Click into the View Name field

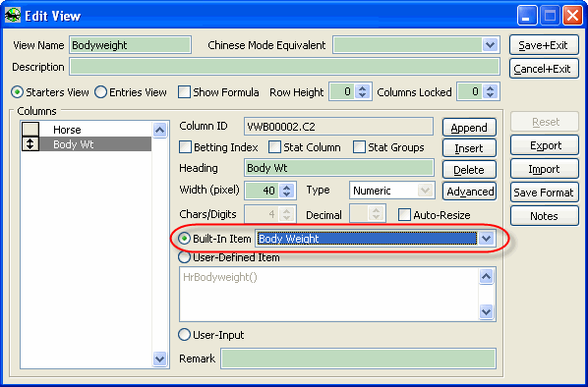pyautogui.click(x=130, y=45)
